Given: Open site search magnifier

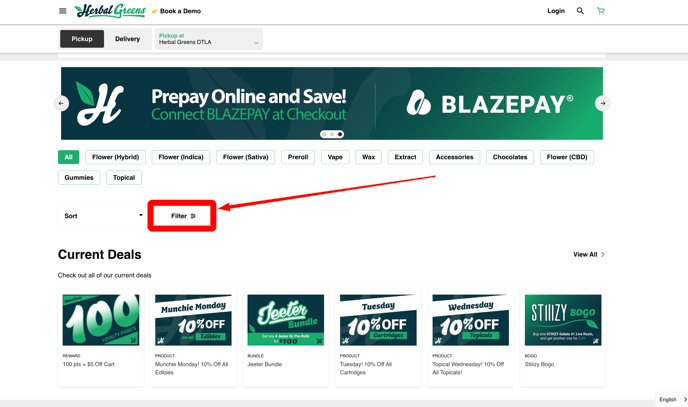Looking at the screenshot, I should point(580,11).
